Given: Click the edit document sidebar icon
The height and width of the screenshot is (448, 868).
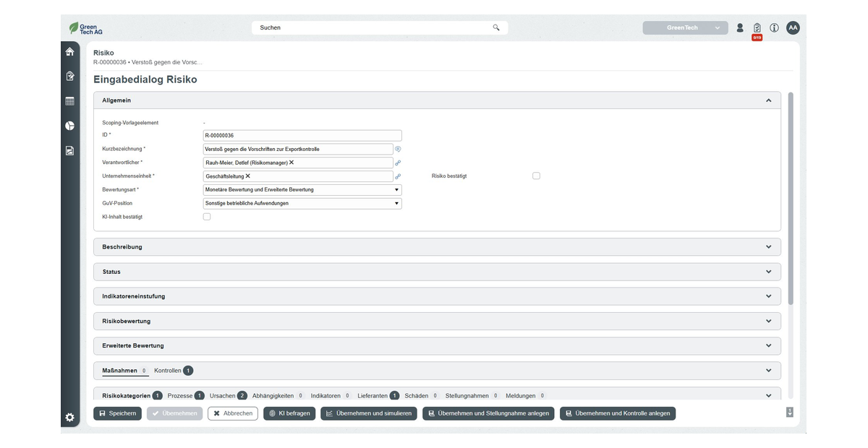Looking at the screenshot, I should 69,76.
